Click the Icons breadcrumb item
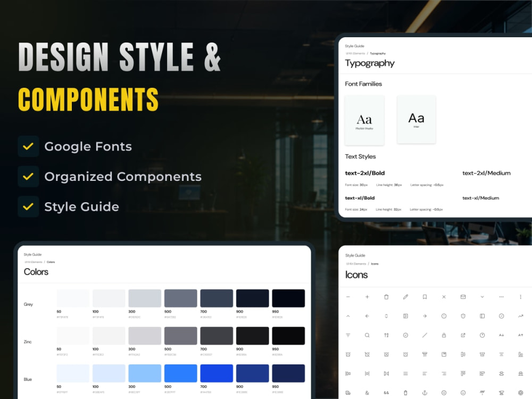Viewport: 532px width, 399px height. point(375,264)
